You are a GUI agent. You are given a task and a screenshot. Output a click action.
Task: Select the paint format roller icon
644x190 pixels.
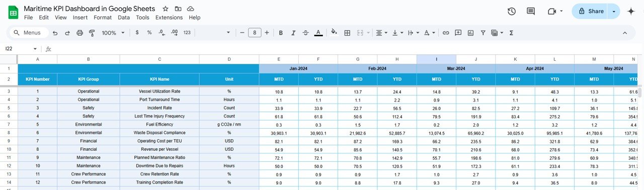pyautogui.click(x=92, y=33)
